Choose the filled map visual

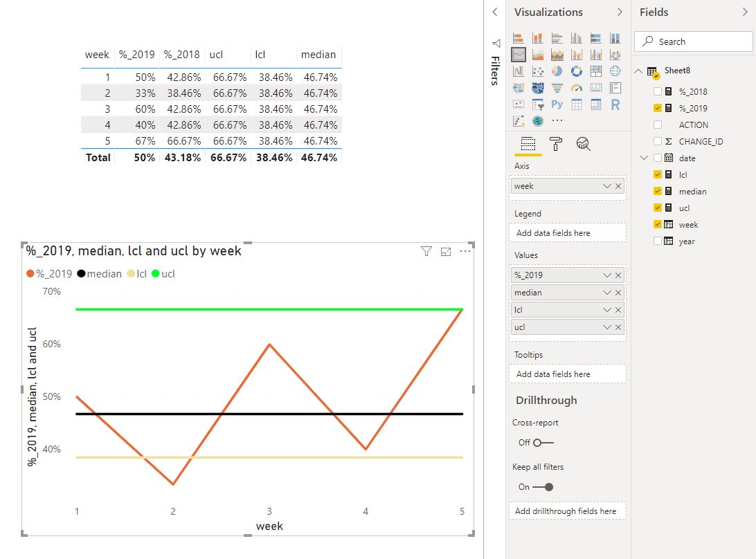coord(519,88)
